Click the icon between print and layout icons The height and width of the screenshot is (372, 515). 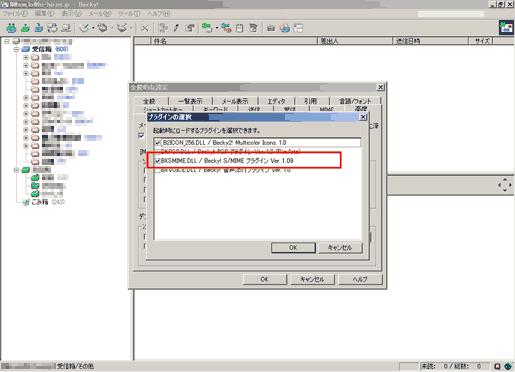pos(285,28)
